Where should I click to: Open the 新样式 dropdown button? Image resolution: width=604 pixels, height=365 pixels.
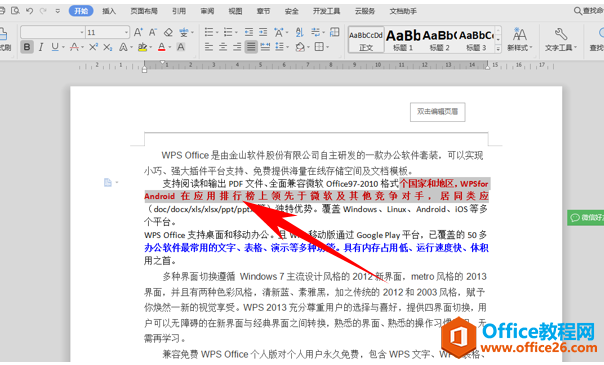(x=519, y=40)
